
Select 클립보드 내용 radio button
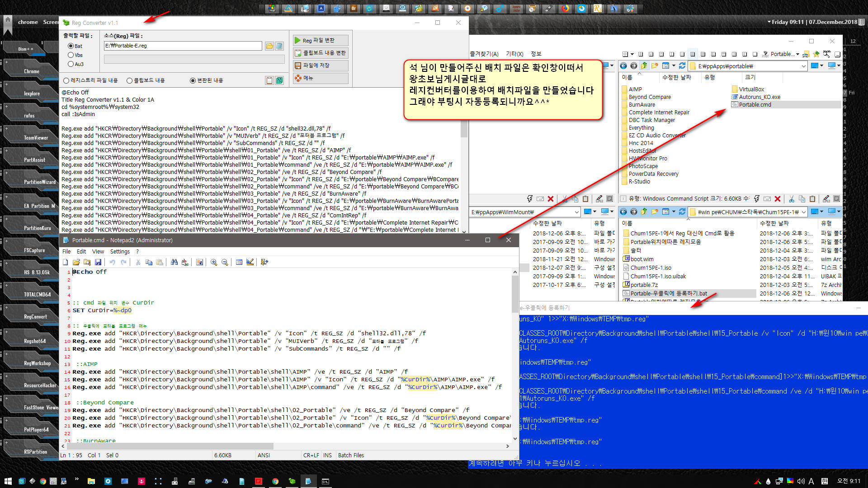(146, 80)
